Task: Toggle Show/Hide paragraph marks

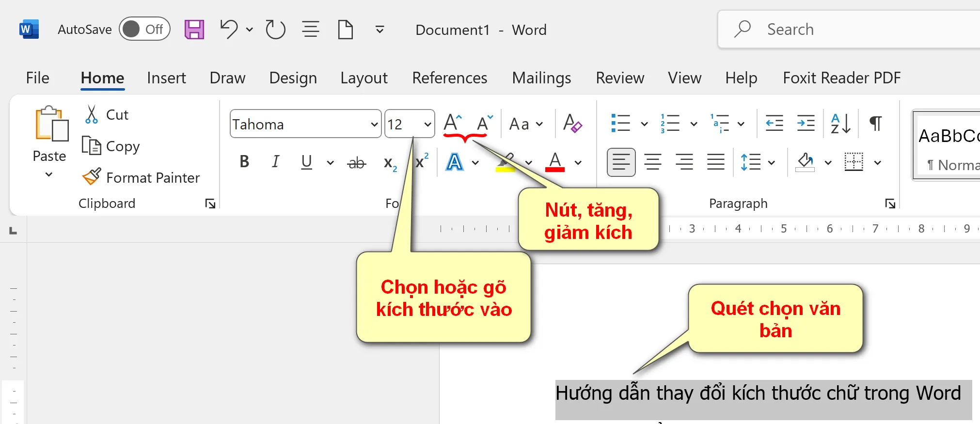Action: [875, 123]
